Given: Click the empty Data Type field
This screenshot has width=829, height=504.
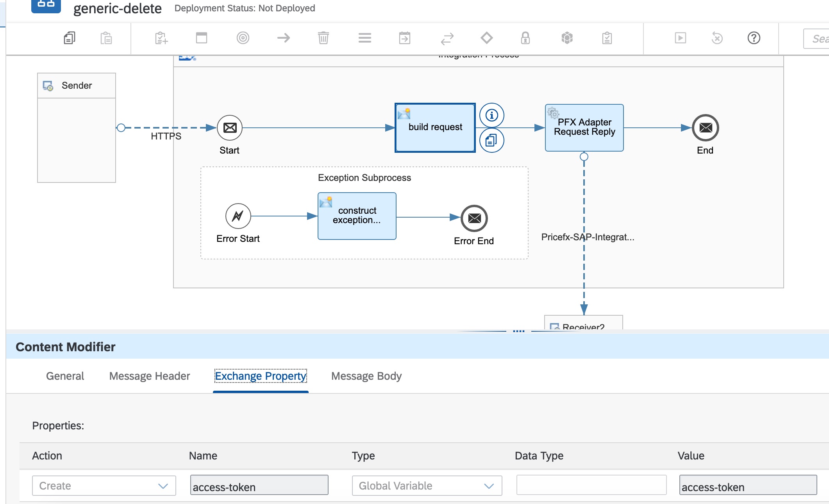Looking at the screenshot, I should pos(591,486).
